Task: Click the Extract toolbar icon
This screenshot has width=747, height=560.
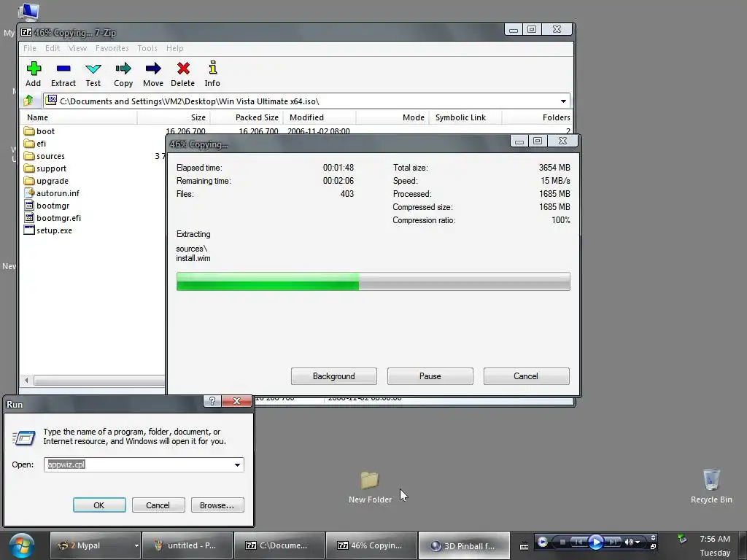Action: pyautogui.click(x=63, y=69)
